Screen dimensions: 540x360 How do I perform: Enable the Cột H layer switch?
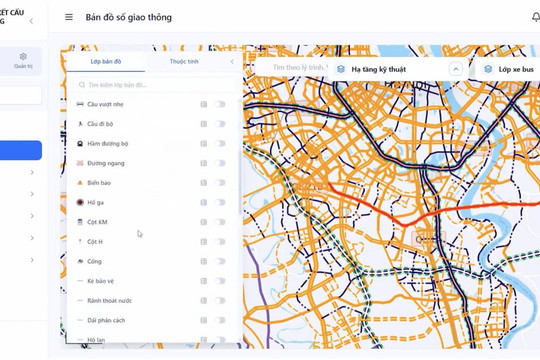click(220, 241)
